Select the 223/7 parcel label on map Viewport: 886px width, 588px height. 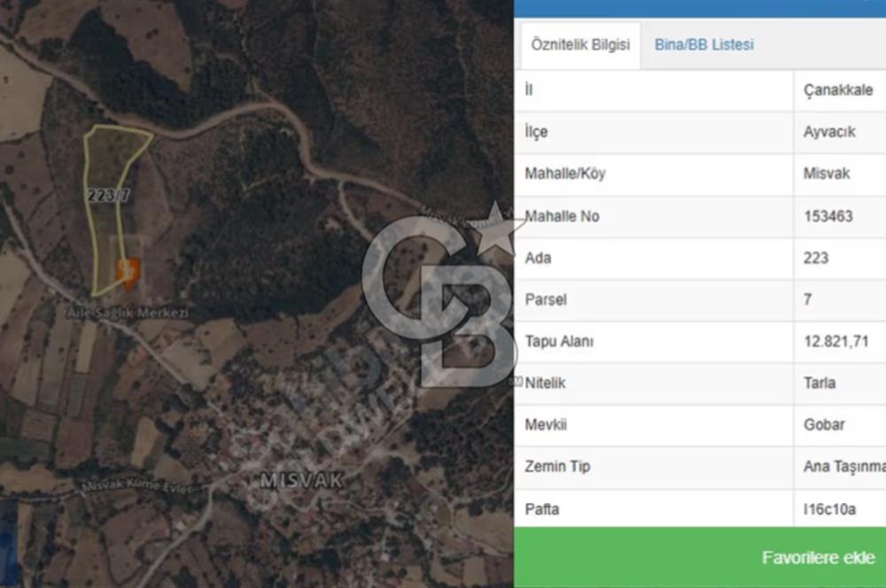(108, 196)
